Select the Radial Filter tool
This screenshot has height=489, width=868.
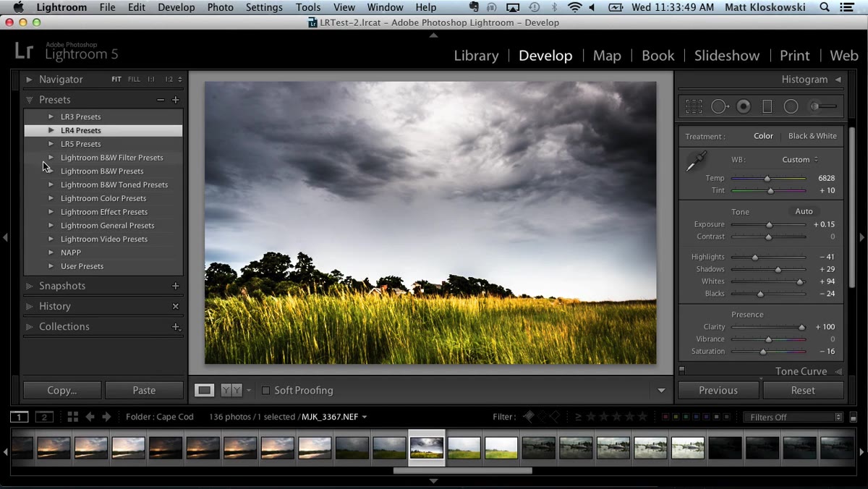(791, 106)
